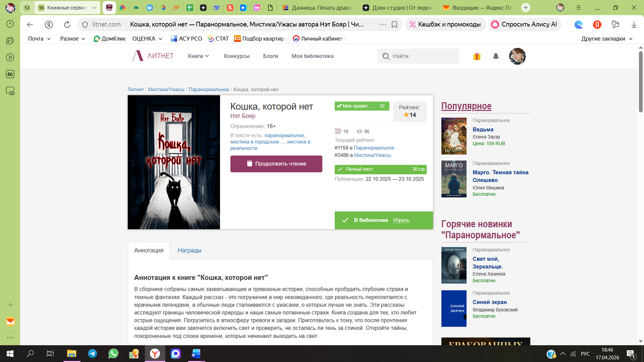Viewport: 644px width, 362px height.
Task: Open WhatsApp from the taskbar
Action: coord(112,353)
